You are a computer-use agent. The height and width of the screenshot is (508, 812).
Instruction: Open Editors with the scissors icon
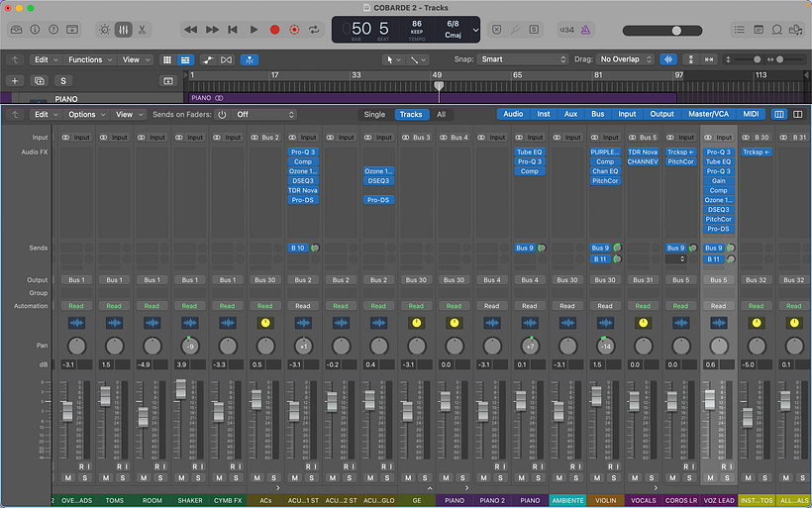coord(142,30)
